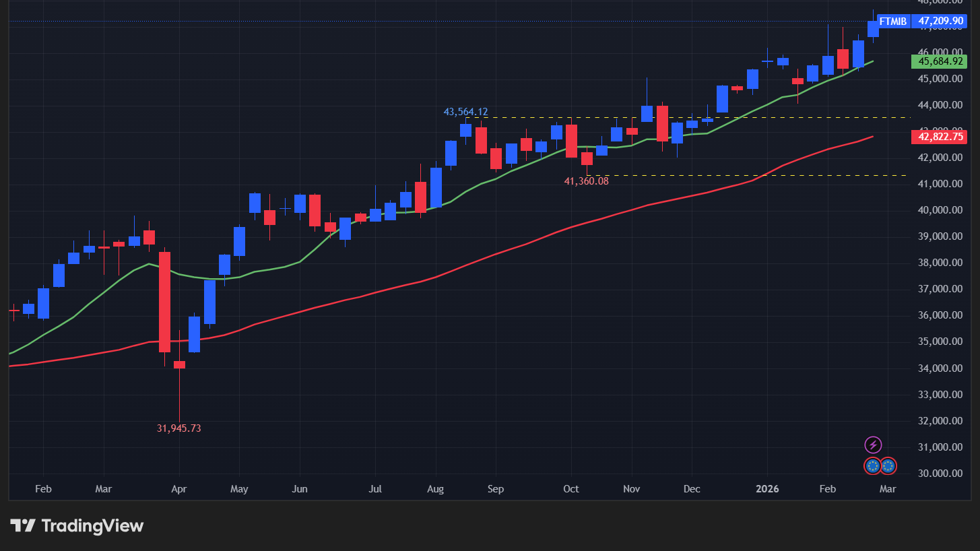Image resolution: width=980 pixels, height=551 pixels.
Task: Open the TradingView wordmark link
Action: [x=92, y=526]
